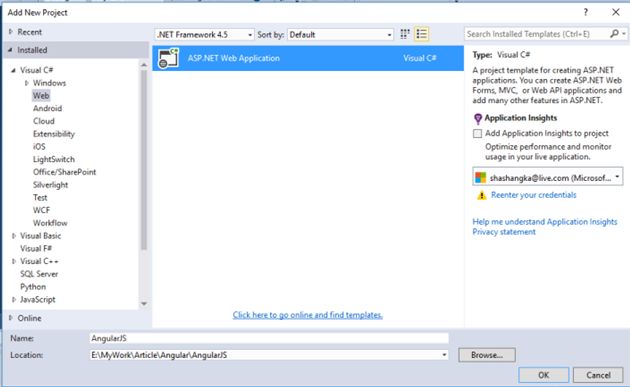Switch to small icons view
The height and width of the screenshot is (387, 630).
[405, 34]
